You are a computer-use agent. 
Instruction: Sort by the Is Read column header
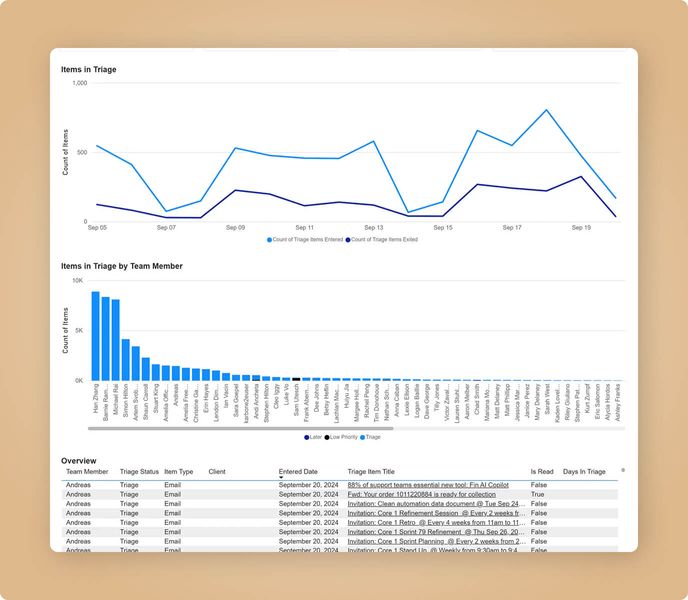[541, 471]
